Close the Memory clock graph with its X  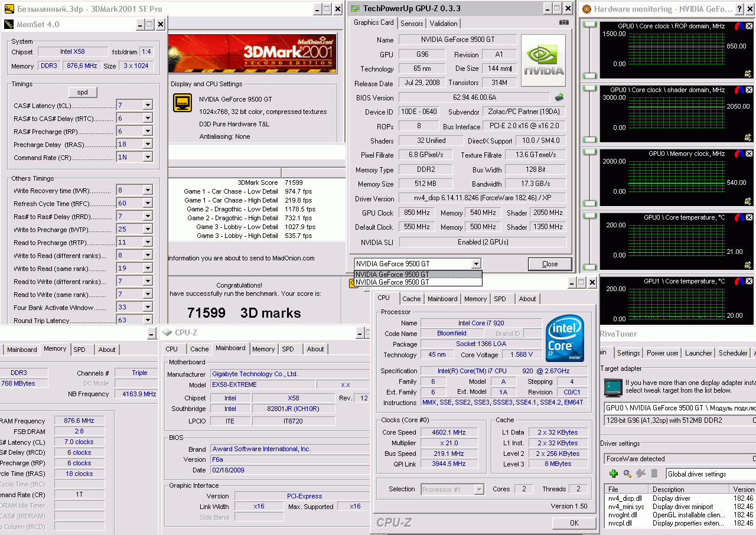coord(750,154)
